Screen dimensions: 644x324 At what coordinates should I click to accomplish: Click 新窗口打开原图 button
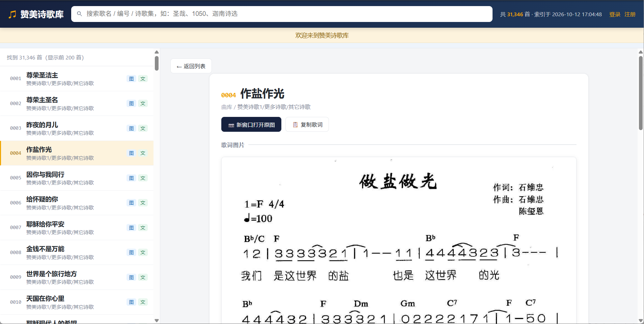tap(251, 124)
